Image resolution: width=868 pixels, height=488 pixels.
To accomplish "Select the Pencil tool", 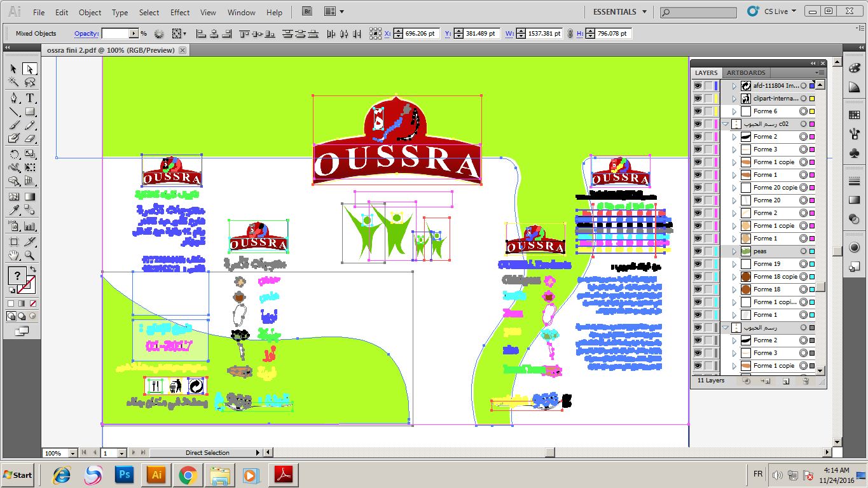I will [29, 125].
